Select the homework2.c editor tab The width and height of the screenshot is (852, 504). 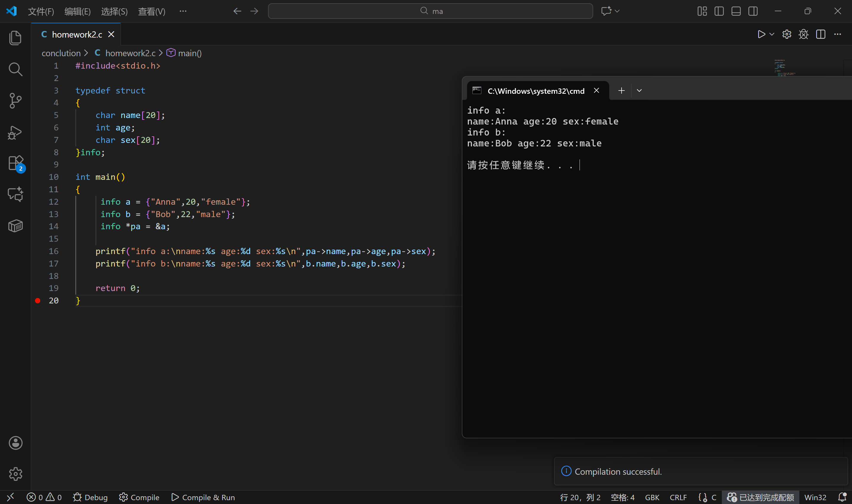tap(77, 34)
